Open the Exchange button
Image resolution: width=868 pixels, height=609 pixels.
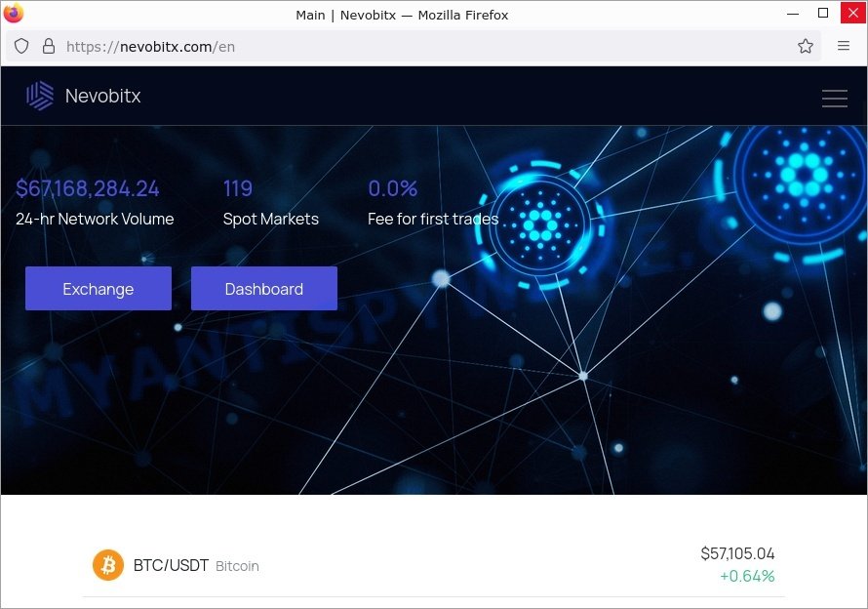click(x=99, y=288)
